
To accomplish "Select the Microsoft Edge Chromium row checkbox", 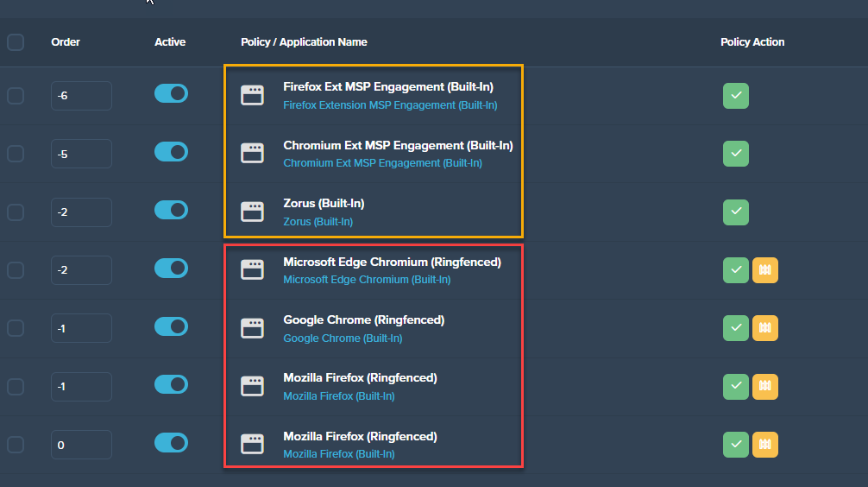I will tap(16, 270).
